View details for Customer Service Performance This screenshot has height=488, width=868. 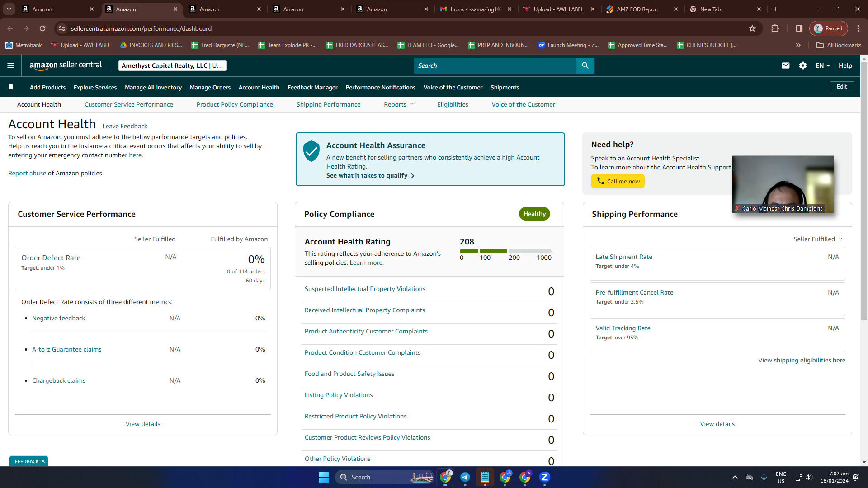coord(143,424)
